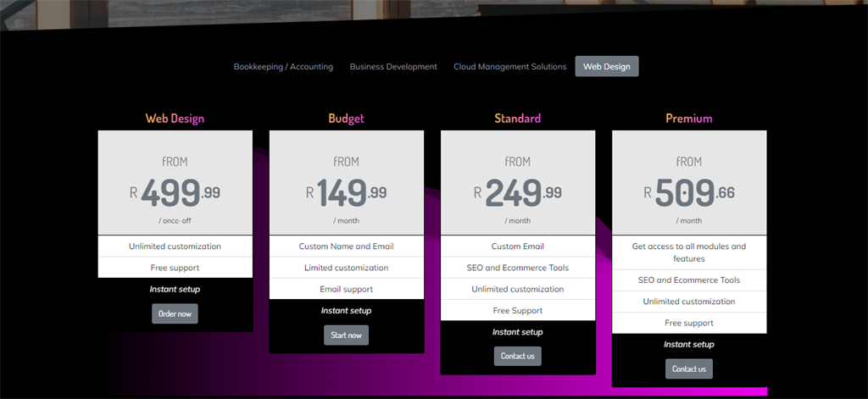Click the Email support feature row
Screen dimensions: 868x399
[347, 289]
